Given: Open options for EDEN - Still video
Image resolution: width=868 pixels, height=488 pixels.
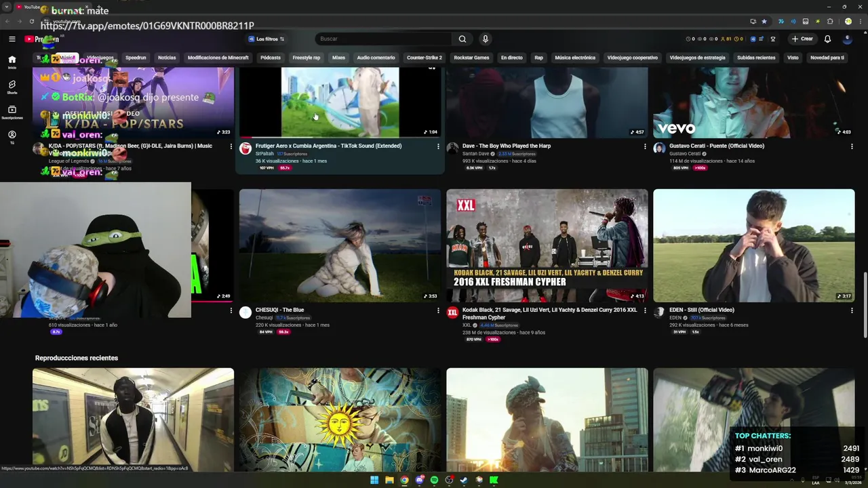Looking at the screenshot, I should (852, 310).
